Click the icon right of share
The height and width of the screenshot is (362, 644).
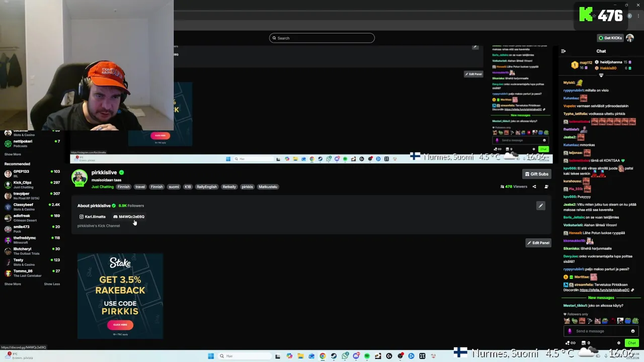[x=546, y=187]
